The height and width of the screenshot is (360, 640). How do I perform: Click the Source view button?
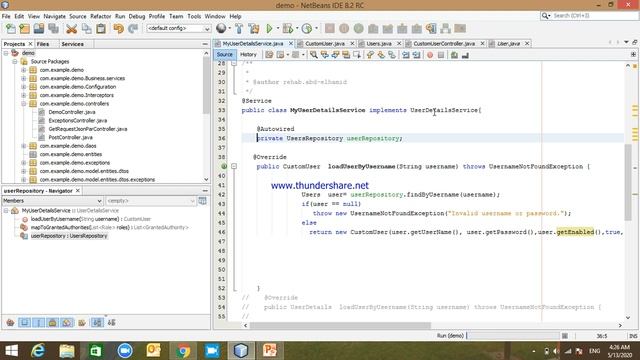click(x=224, y=55)
